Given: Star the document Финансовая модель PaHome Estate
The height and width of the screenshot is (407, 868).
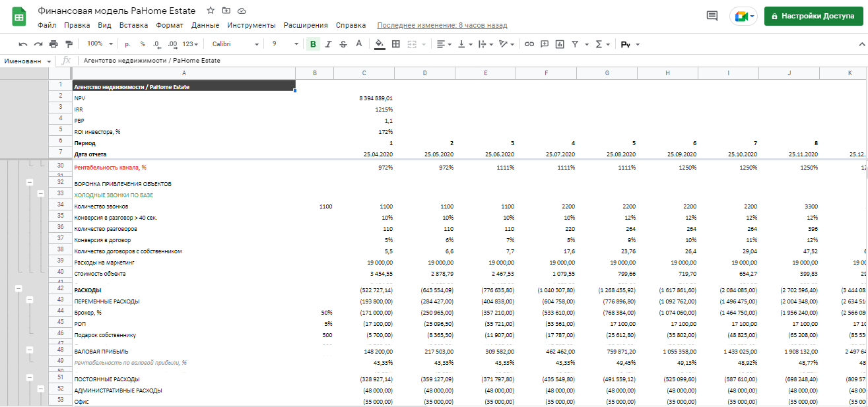Looking at the screenshot, I should 210,11.
